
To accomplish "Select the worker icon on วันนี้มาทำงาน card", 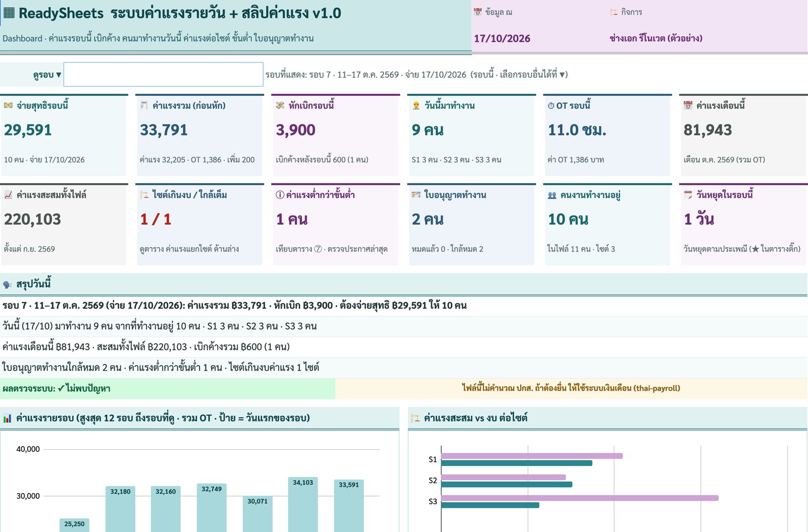I will [x=416, y=105].
